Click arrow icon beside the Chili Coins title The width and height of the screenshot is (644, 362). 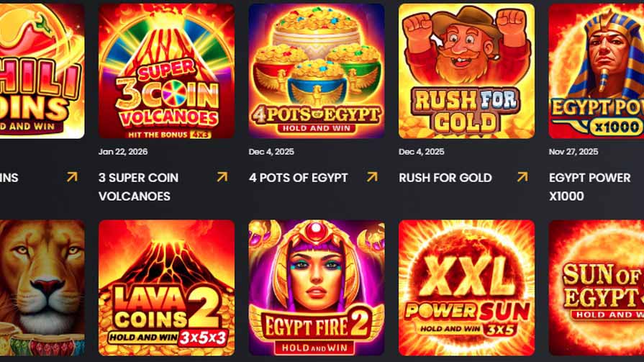pyautogui.click(x=72, y=177)
